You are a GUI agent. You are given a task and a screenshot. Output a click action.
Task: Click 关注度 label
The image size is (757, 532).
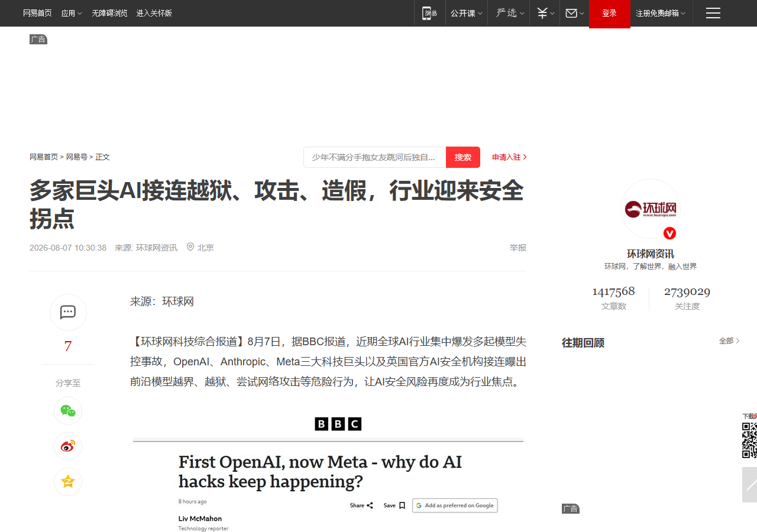click(x=687, y=306)
